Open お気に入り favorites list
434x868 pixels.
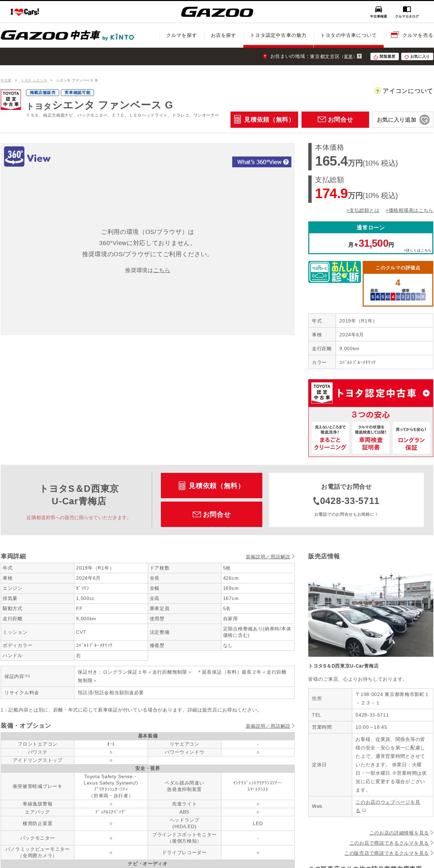point(417,56)
